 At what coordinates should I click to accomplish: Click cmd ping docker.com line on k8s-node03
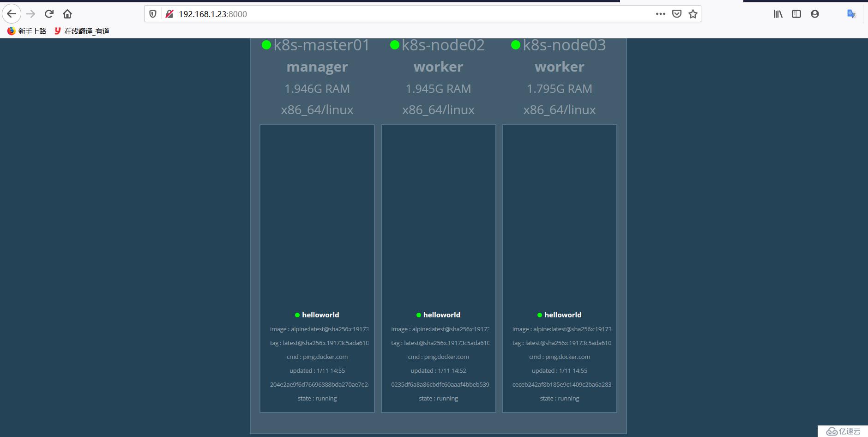(560, 357)
